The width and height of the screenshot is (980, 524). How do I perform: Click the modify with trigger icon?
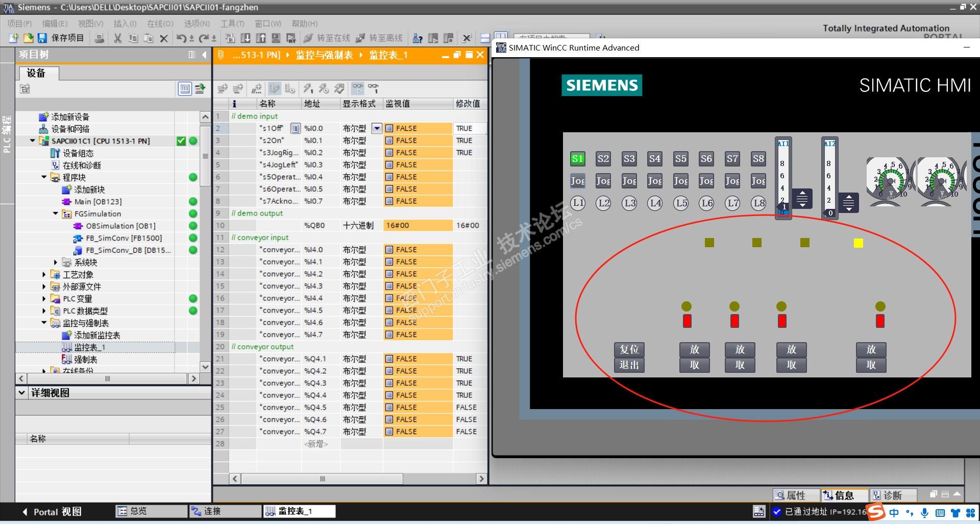324,88
